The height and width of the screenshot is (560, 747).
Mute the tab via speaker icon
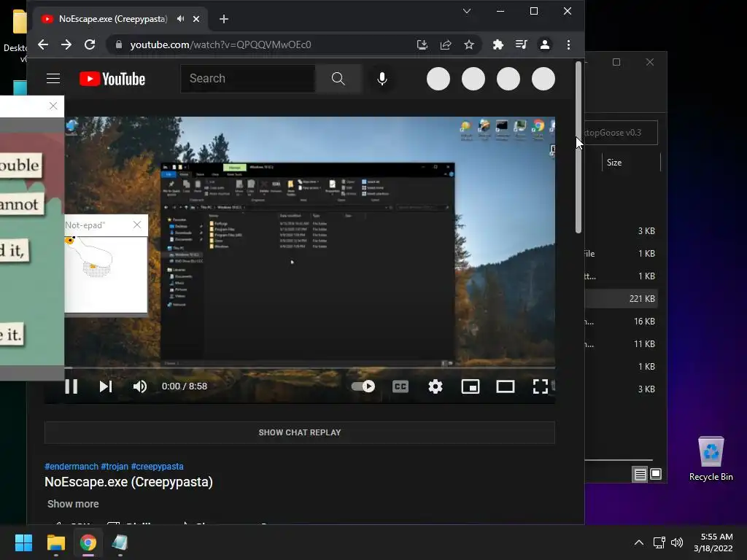click(x=181, y=19)
